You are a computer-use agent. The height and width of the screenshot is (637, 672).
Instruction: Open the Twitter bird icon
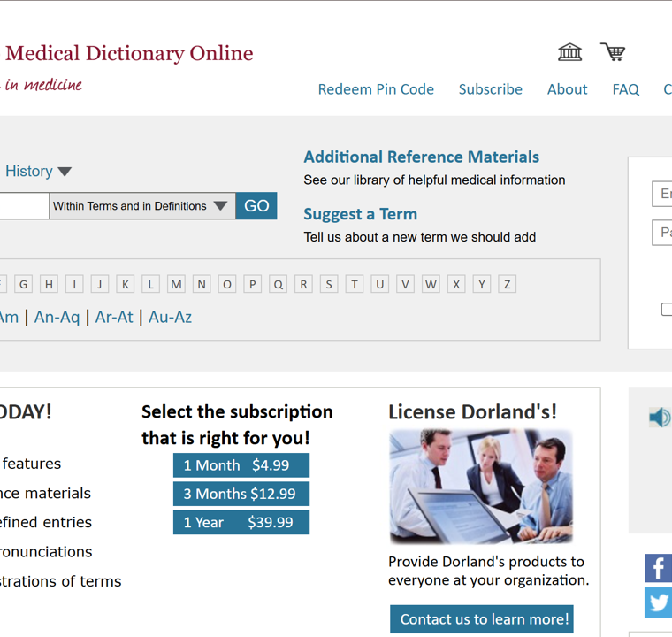click(x=658, y=602)
